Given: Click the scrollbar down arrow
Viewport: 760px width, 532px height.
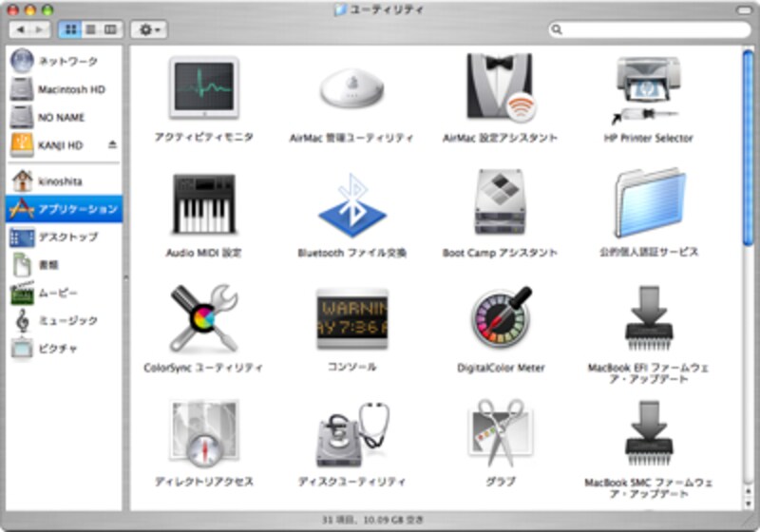Looking at the screenshot, I should click(749, 503).
